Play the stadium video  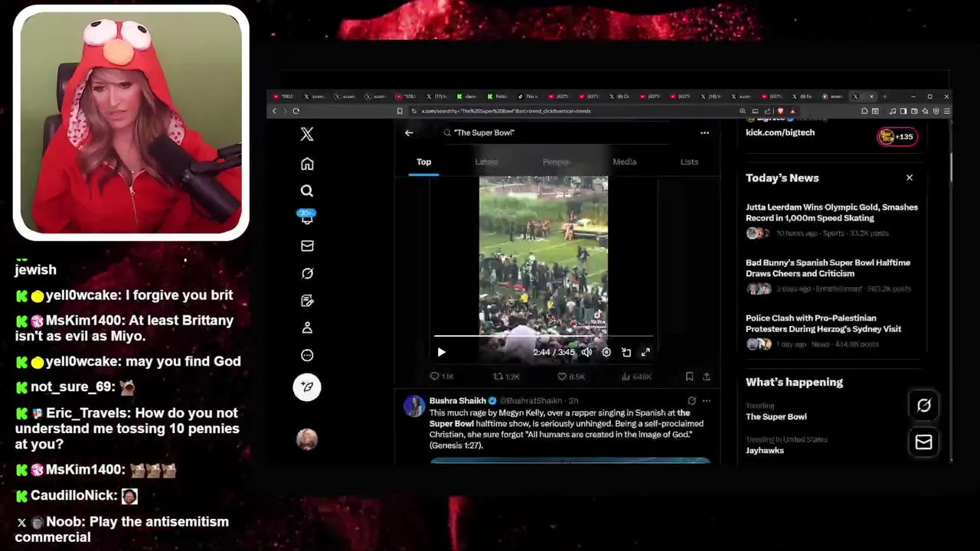click(x=441, y=352)
